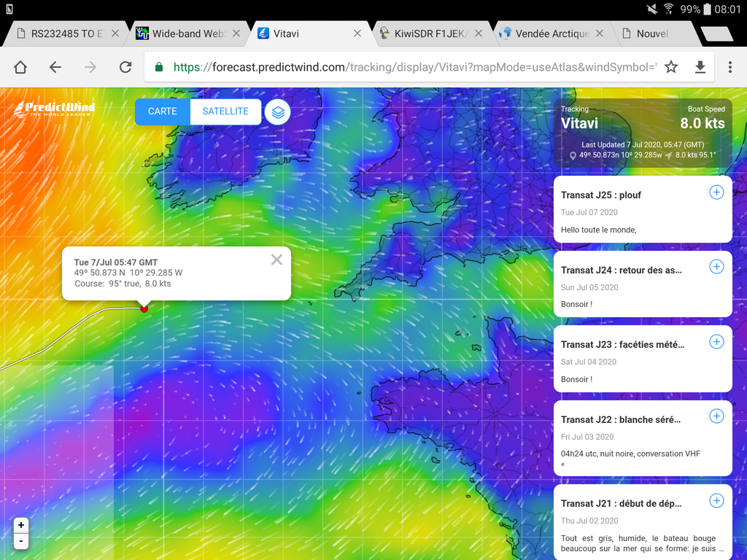The image size is (747, 560).
Task: Tap the Wi-Fi status icon
Action: pyautogui.click(x=668, y=9)
